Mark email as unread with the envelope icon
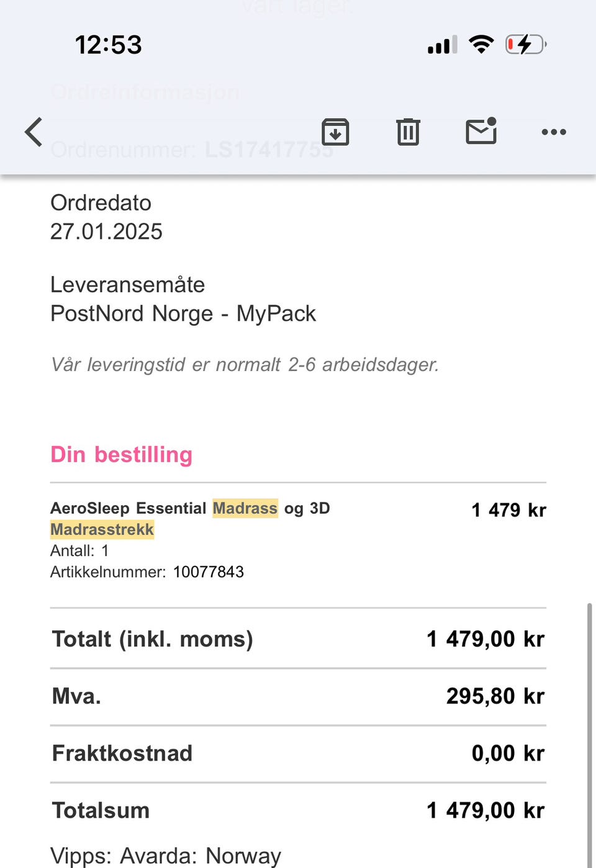Screen dimensions: 596x868 [481, 132]
